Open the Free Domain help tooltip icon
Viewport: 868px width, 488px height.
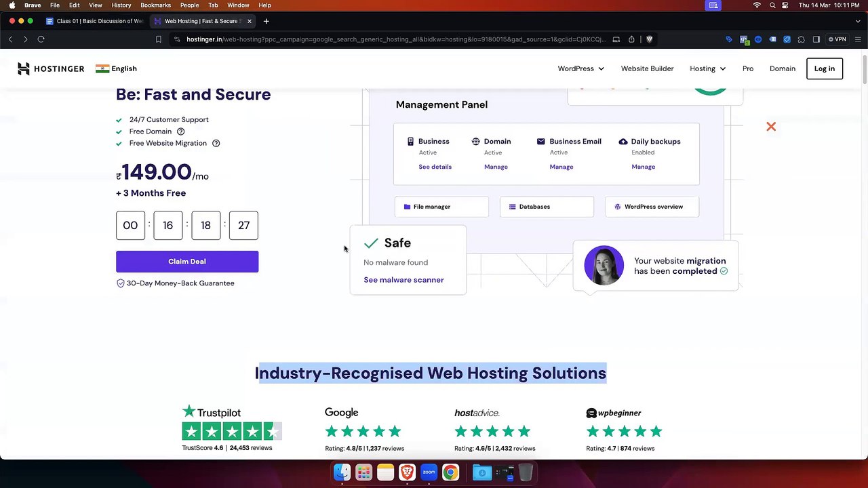coord(180,131)
